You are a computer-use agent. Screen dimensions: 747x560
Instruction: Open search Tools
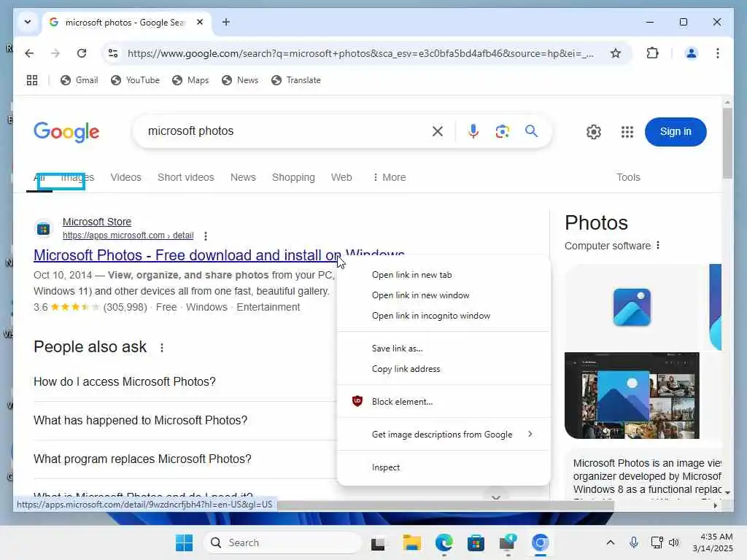coord(628,177)
